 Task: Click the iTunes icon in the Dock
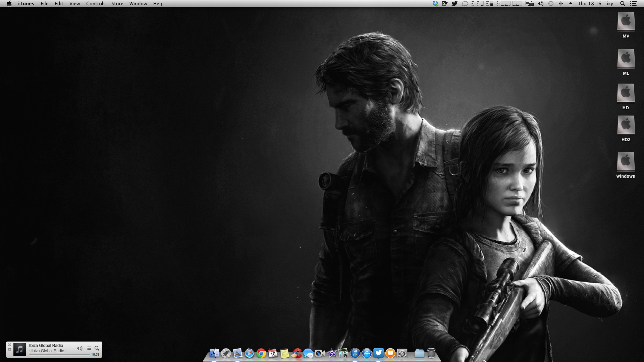pos(355,353)
